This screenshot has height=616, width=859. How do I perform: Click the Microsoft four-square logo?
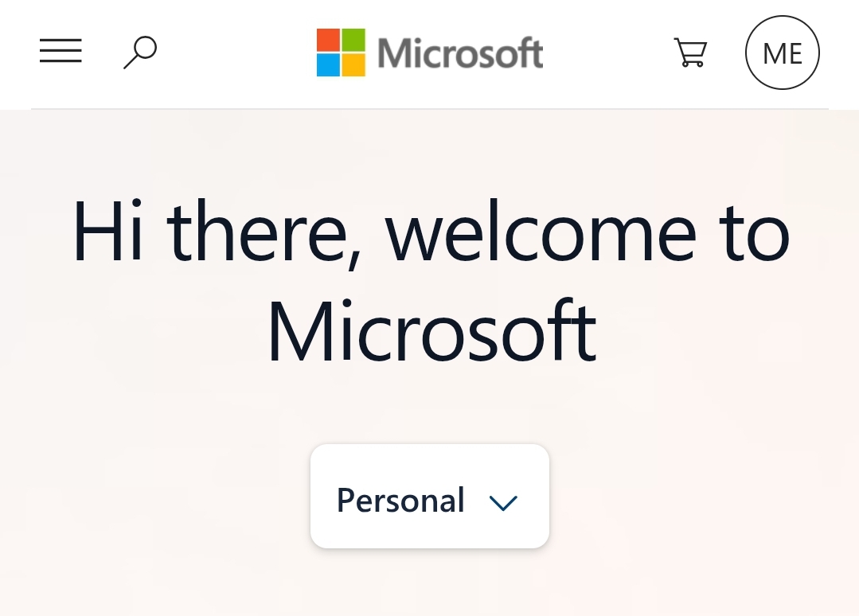tap(341, 52)
